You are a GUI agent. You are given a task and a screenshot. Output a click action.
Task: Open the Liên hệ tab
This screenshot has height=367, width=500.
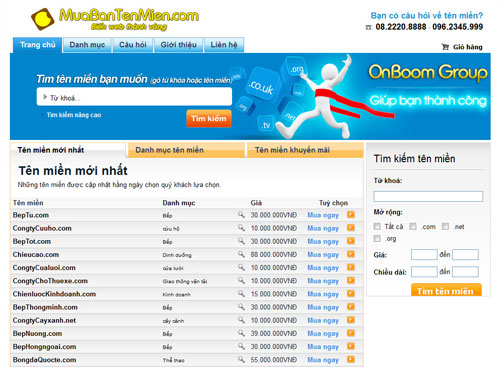tap(224, 45)
